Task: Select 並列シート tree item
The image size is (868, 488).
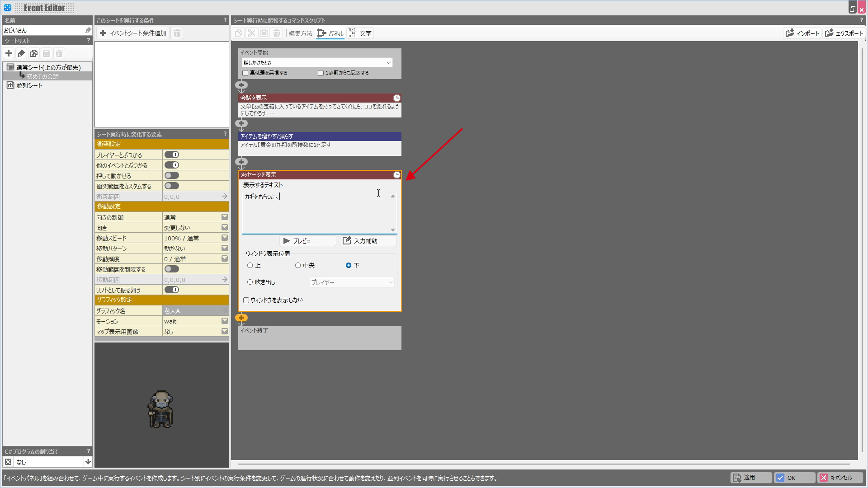Action: (29, 85)
